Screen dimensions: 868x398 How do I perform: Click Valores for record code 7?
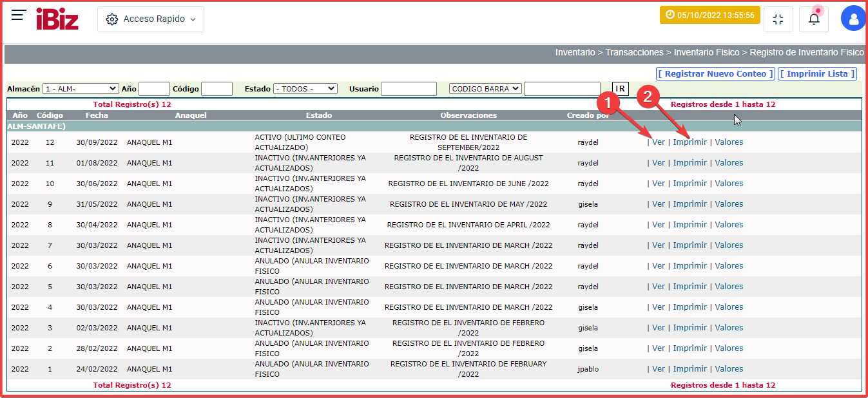point(729,245)
